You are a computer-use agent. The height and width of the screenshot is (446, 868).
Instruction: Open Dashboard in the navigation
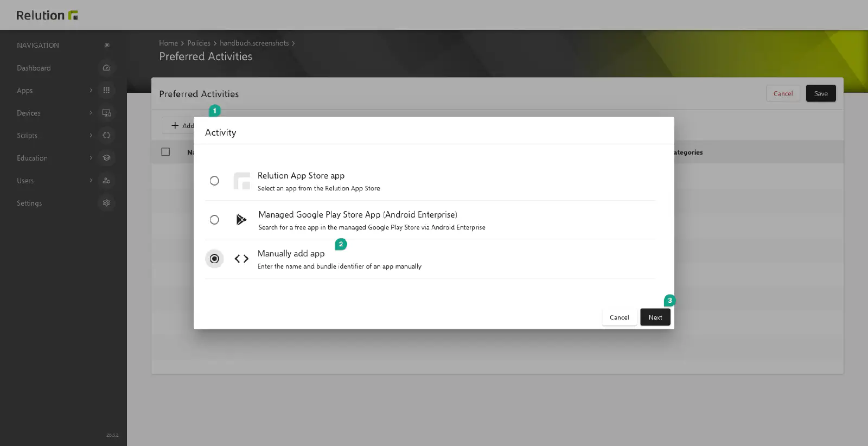(34, 68)
